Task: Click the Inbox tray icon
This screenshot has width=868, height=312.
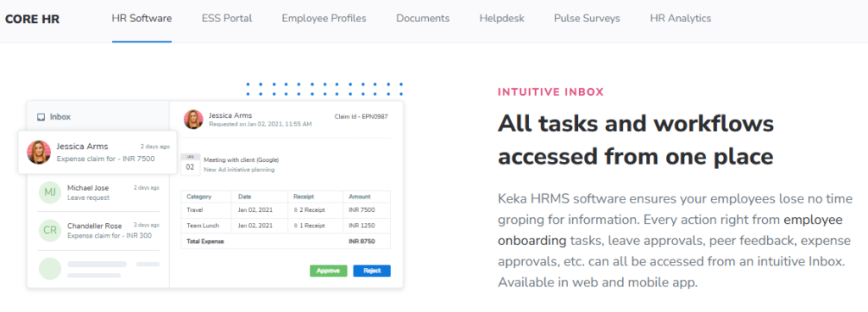Action: 41,117
